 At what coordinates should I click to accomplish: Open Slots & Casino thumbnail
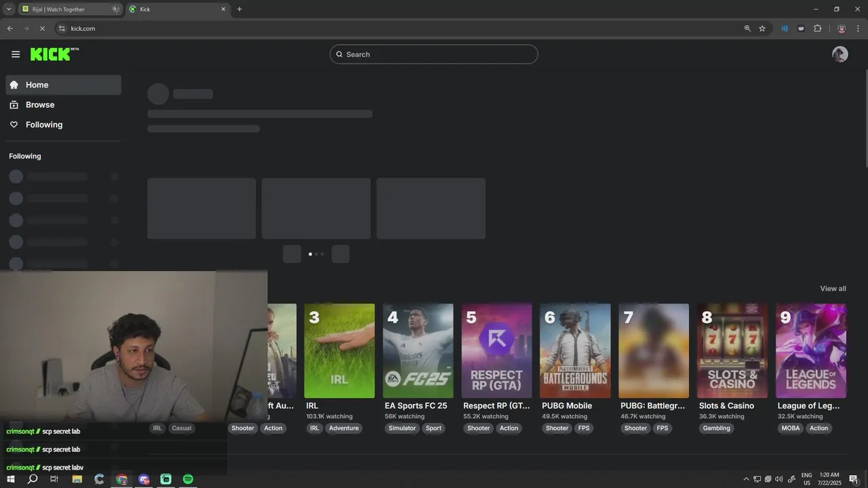tap(732, 351)
